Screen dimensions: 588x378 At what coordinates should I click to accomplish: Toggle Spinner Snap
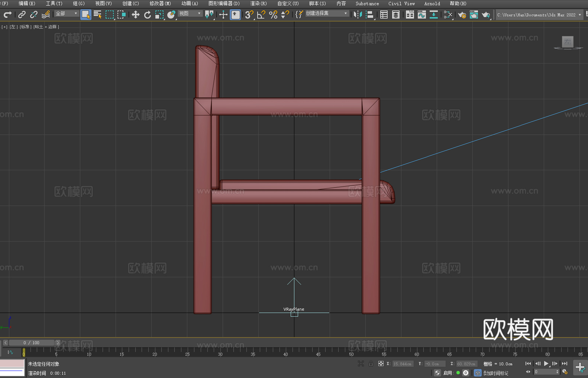tap(285, 14)
